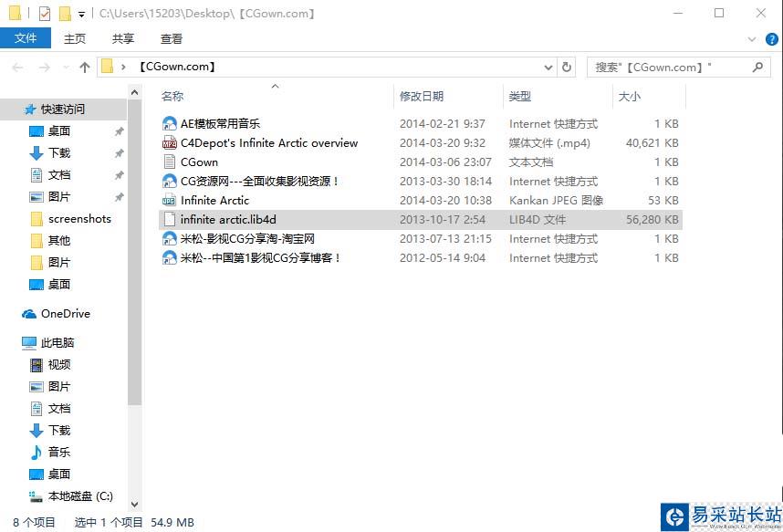Screen dimensions: 783x532
Task: Select OneDrive in the navigation pane
Action: 66,313
